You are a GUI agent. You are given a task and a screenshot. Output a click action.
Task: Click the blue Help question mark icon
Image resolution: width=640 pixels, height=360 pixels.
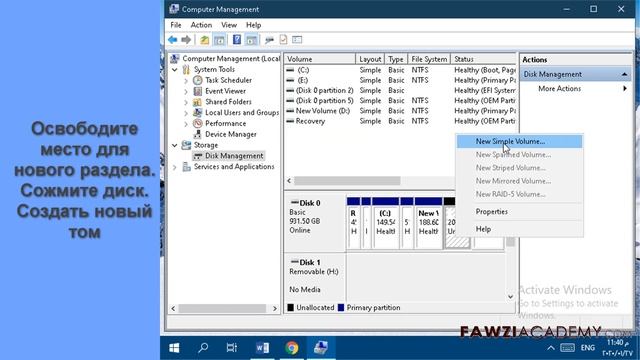pos(237,40)
